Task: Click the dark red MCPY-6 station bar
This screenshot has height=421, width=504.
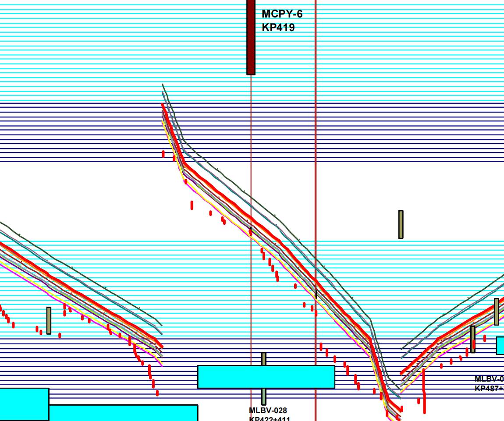Action: click(251, 37)
